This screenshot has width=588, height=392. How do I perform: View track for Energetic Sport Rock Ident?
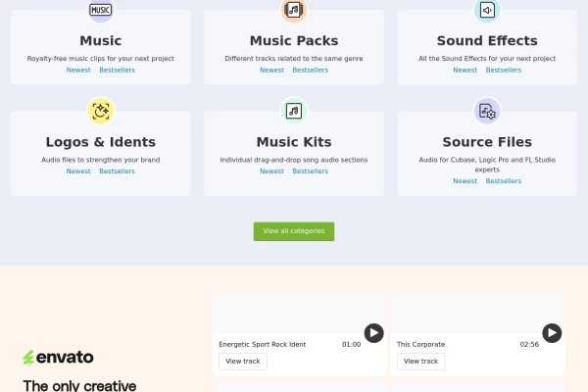[243, 362]
